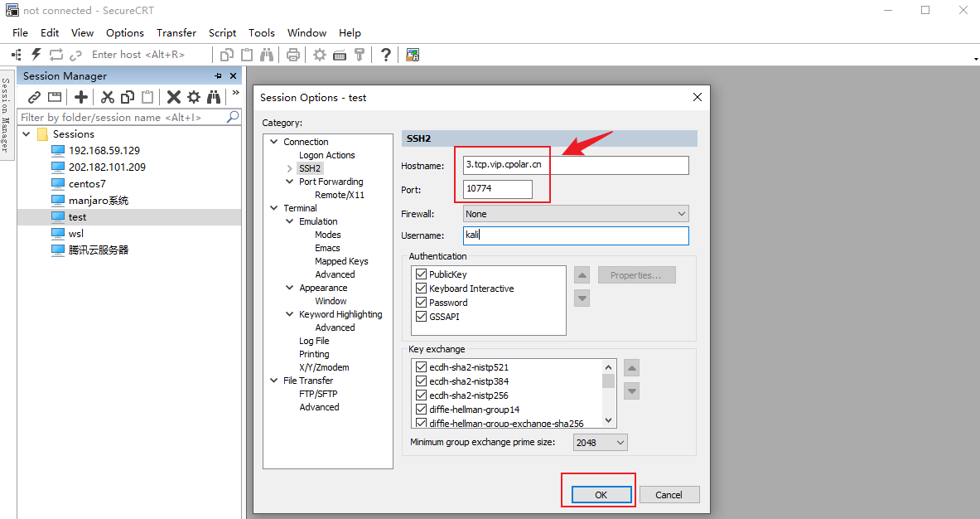Click the Paste icon in main toolbar
Viewport: 980px width, 519px height.
[x=247, y=55]
